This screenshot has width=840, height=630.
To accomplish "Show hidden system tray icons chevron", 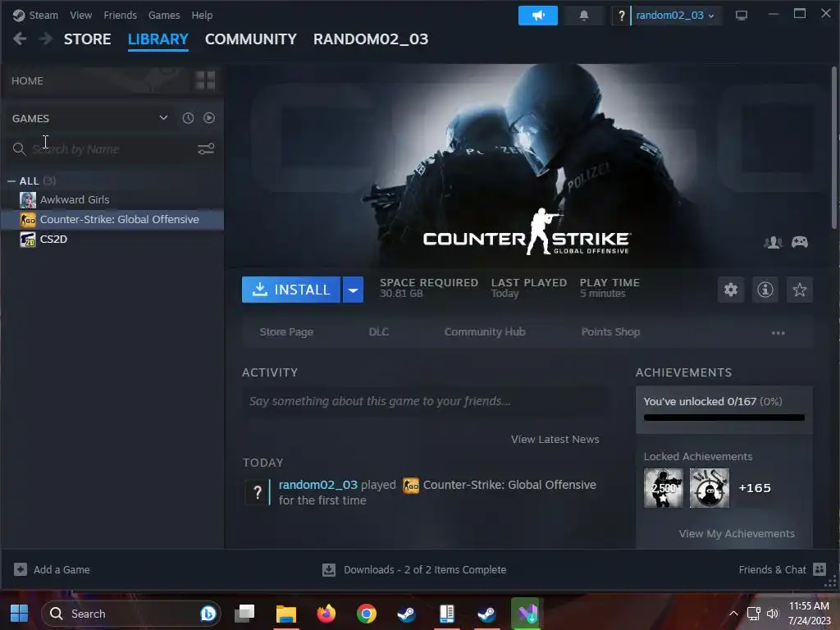I will (x=733, y=614).
